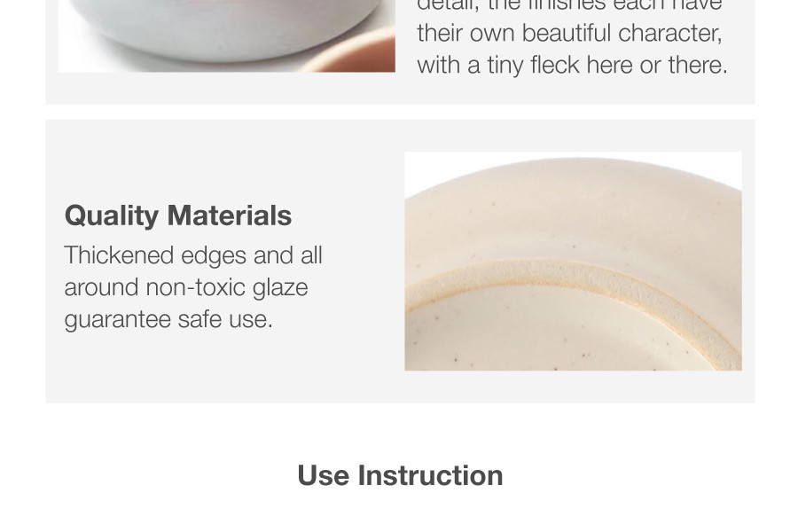Click the "Use Instruction" section heading

(x=400, y=475)
